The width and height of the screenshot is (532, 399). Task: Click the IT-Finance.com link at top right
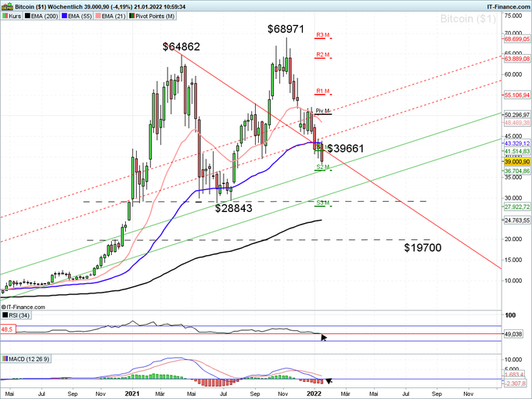coord(509,7)
